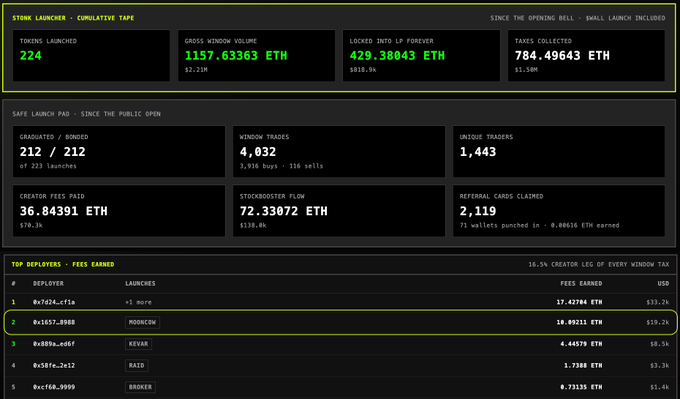Click the 'LOCKED INTO LP FOREVER' card label
The image size is (680, 399).
(x=391, y=41)
